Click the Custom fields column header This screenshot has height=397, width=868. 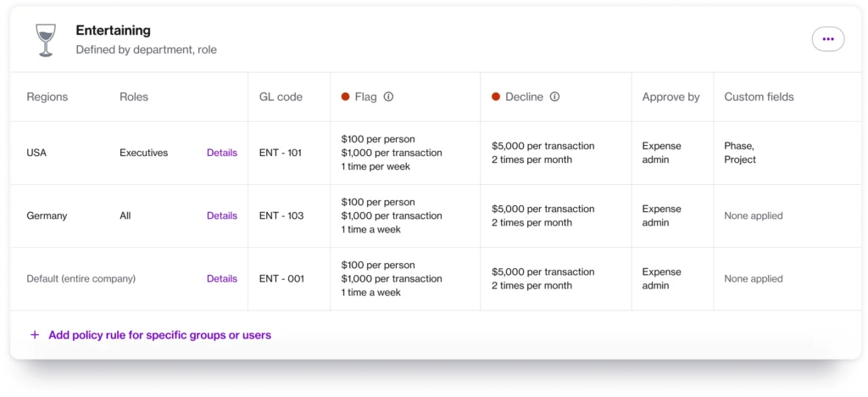pos(759,97)
